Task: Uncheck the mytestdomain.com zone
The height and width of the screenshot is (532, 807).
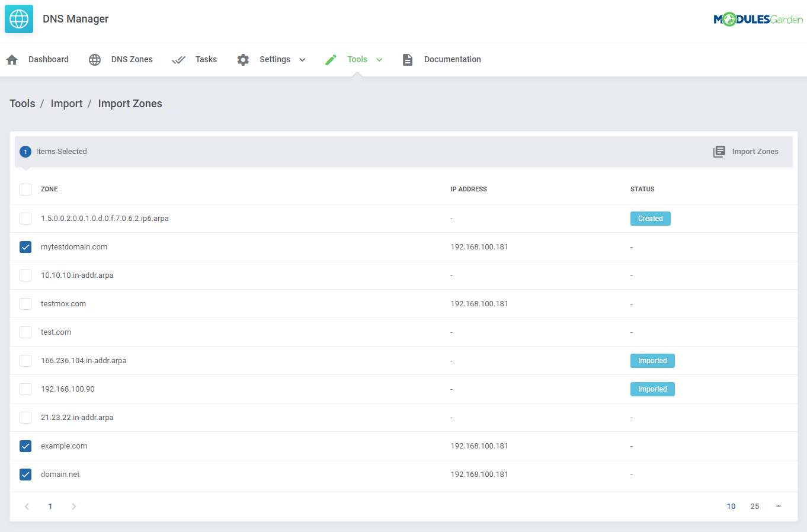Action: 25,246
